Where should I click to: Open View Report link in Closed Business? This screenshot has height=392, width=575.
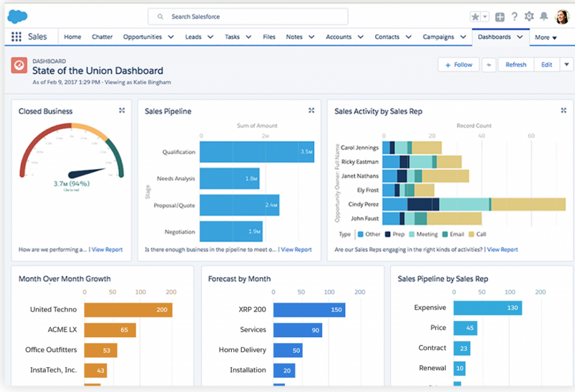click(x=107, y=249)
